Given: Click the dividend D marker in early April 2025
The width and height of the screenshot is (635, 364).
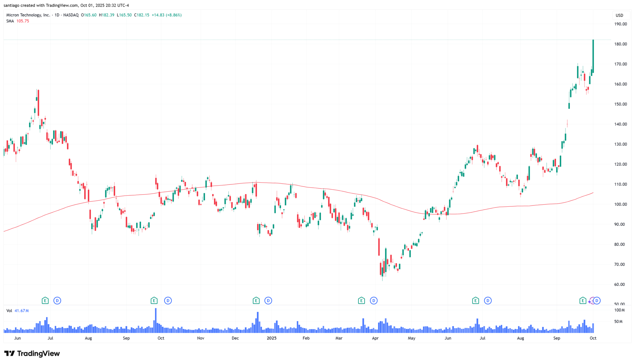Looking at the screenshot, I should (x=374, y=300).
